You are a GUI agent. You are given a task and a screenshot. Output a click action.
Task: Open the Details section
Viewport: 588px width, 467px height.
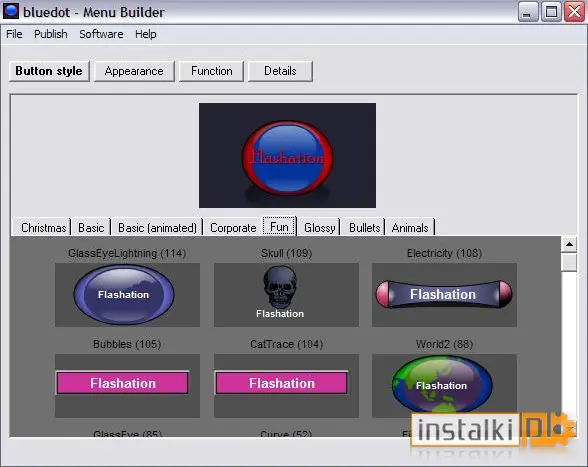280,71
